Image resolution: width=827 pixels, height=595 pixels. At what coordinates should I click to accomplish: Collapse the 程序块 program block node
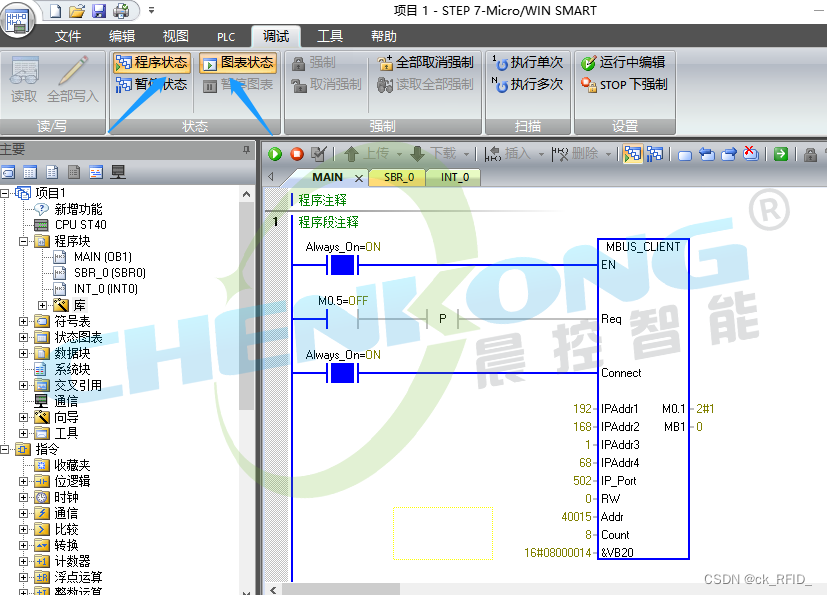(x=23, y=242)
